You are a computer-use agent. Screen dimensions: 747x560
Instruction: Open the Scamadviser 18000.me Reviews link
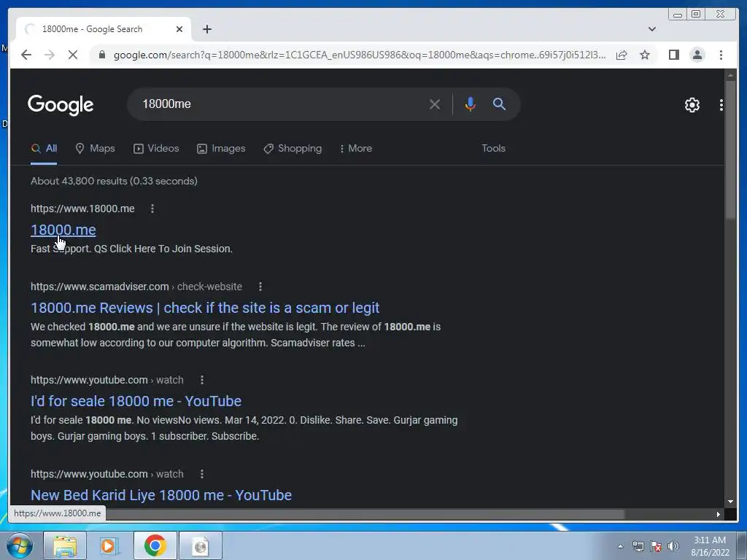coord(205,308)
